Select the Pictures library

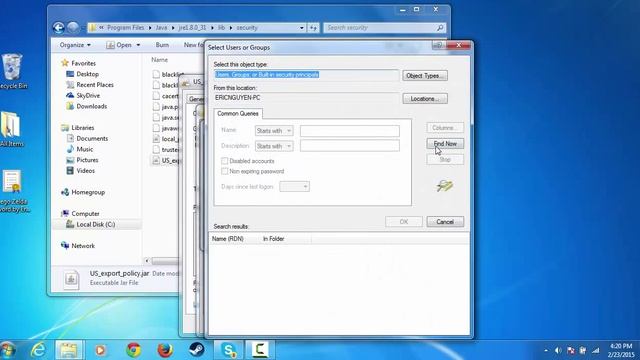tap(82, 160)
